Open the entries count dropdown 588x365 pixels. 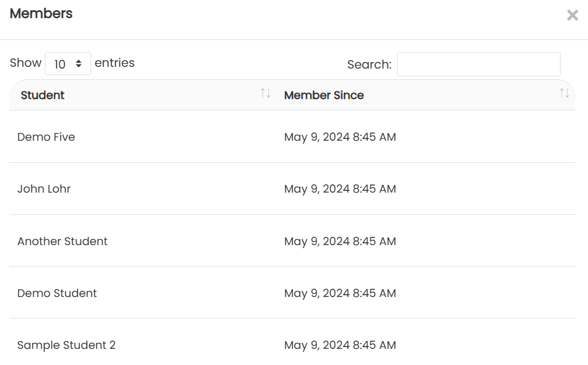(x=68, y=64)
